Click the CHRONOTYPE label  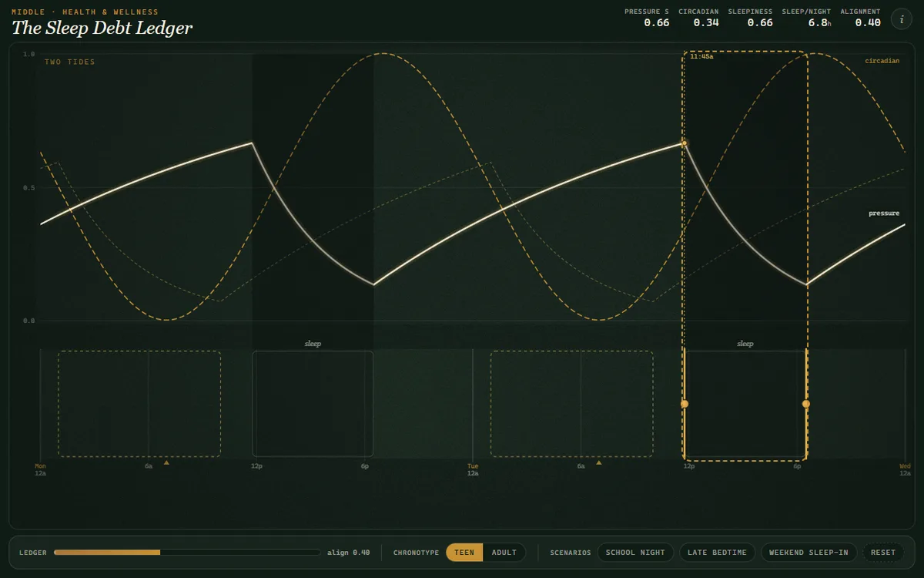pos(416,553)
